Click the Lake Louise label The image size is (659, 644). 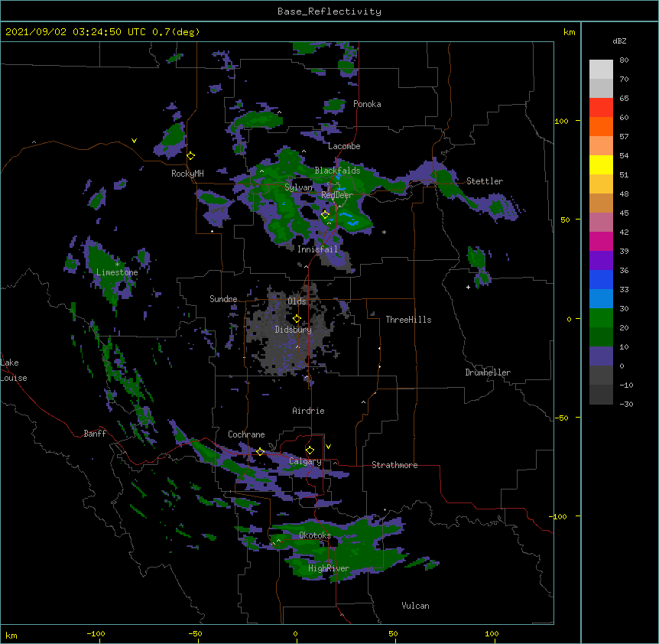click(14, 370)
